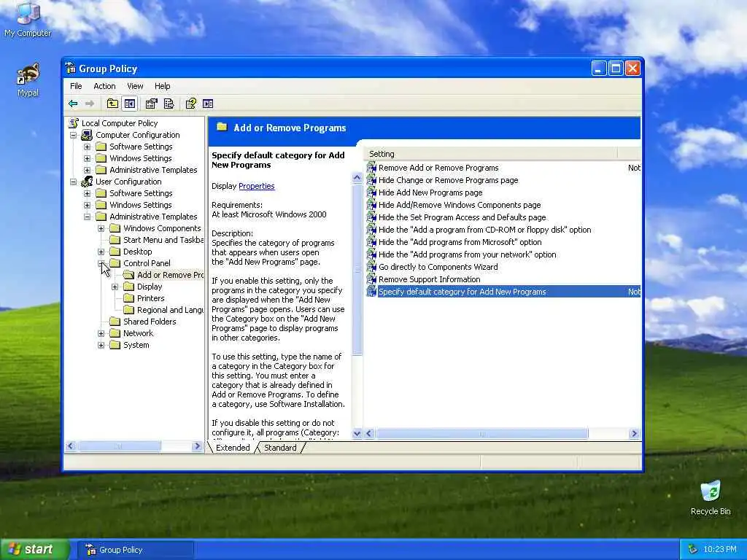Viewport: 747px width, 560px height.
Task: Select the Shared Folders tree item
Action: tap(150, 322)
